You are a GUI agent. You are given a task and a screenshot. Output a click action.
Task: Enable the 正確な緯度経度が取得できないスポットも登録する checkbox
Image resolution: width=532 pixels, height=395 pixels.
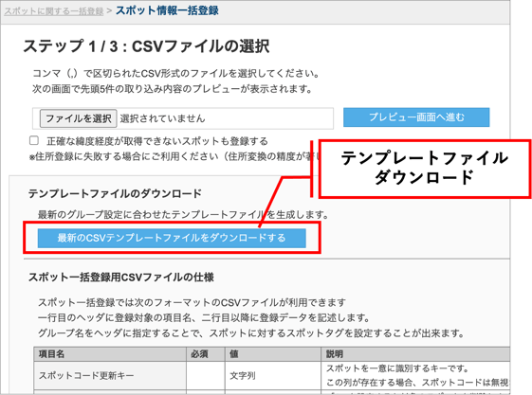tap(34, 140)
